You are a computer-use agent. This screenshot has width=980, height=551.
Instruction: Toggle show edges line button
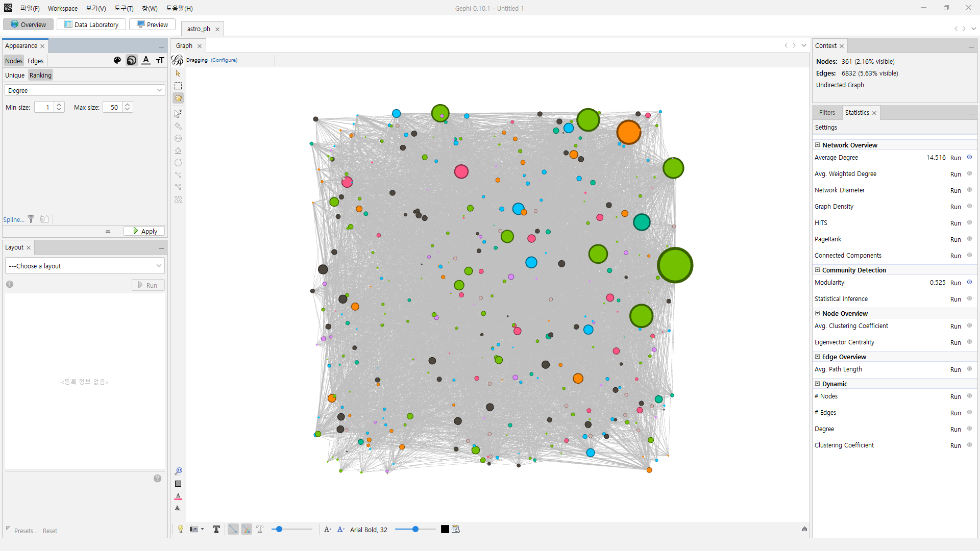click(x=233, y=529)
